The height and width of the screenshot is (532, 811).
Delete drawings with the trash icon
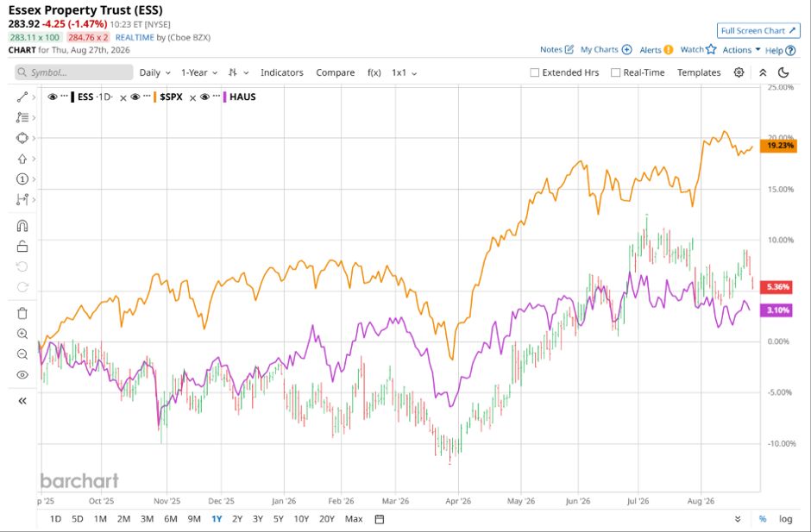click(22, 313)
